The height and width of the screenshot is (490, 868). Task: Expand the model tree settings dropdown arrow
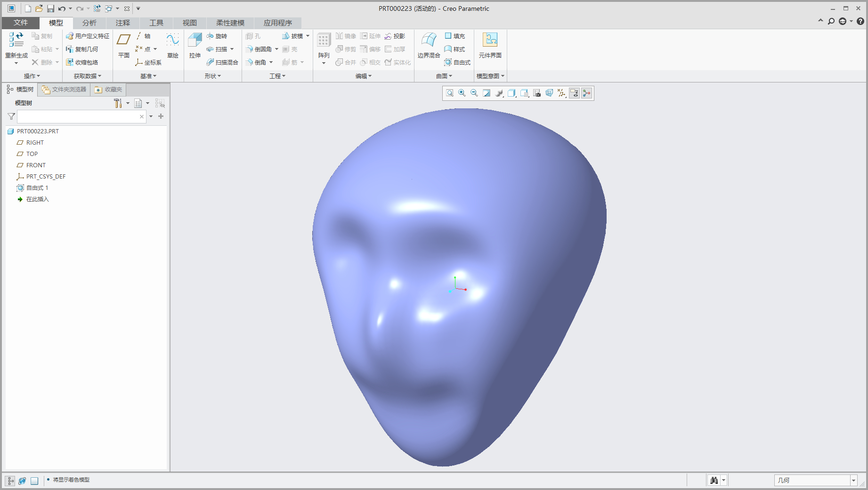pos(128,103)
